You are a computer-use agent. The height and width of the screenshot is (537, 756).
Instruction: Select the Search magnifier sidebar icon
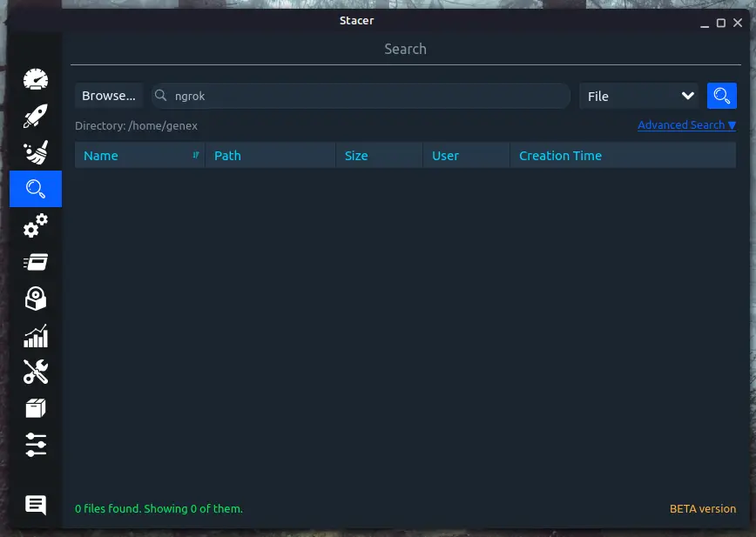[x=36, y=189]
